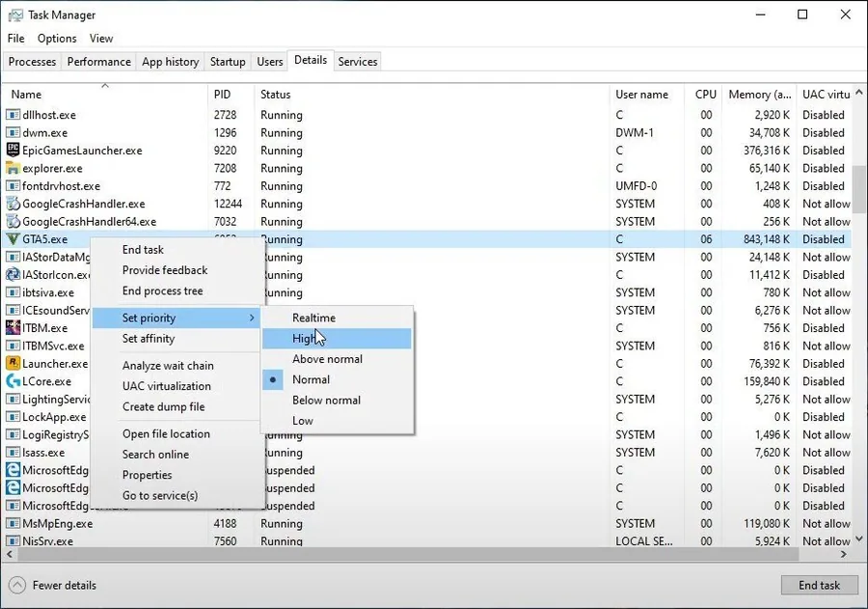This screenshot has height=609, width=868.
Task: Sort by Memory column header
Action: [760, 95]
